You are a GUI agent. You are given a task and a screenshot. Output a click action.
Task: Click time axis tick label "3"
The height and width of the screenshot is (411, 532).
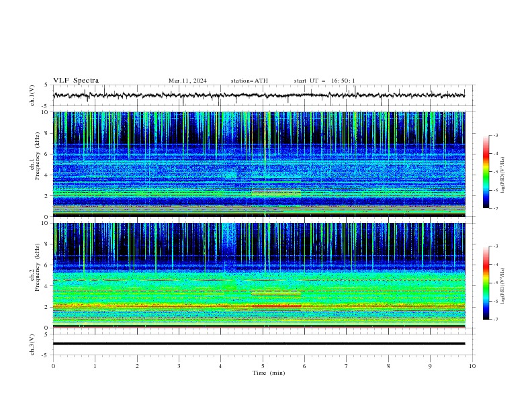pos(179,366)
